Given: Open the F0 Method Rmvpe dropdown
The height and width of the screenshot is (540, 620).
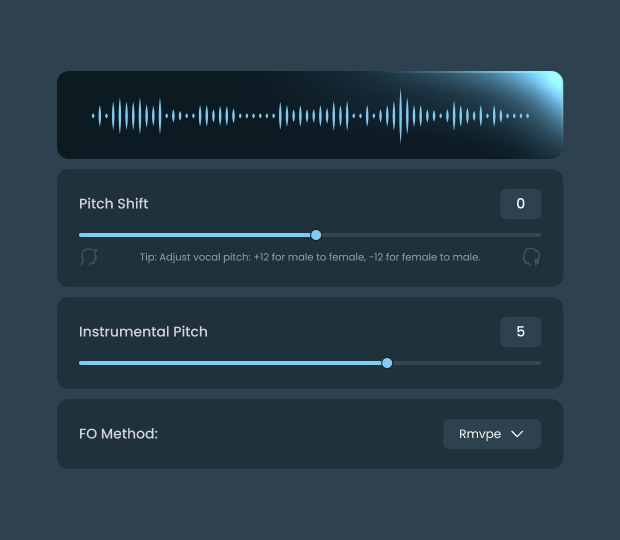Looking at the screenshot, I should [x=492, y=434].
